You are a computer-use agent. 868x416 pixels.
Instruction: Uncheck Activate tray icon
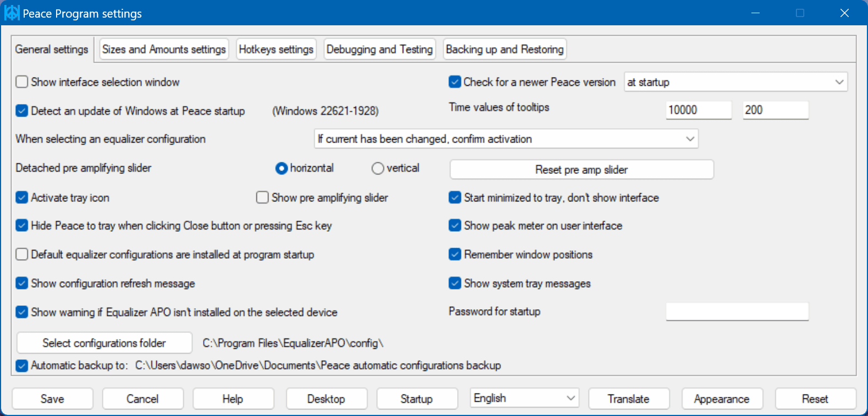pos(22,198)
